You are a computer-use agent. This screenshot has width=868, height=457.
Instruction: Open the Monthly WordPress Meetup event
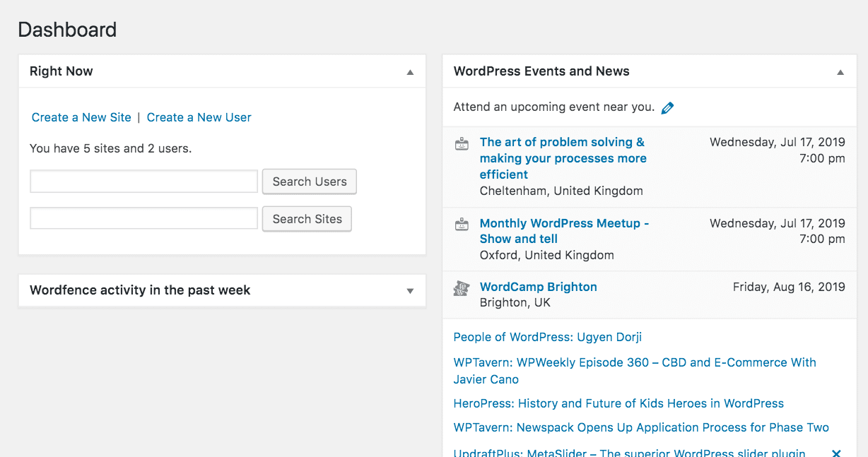[563, 231]
